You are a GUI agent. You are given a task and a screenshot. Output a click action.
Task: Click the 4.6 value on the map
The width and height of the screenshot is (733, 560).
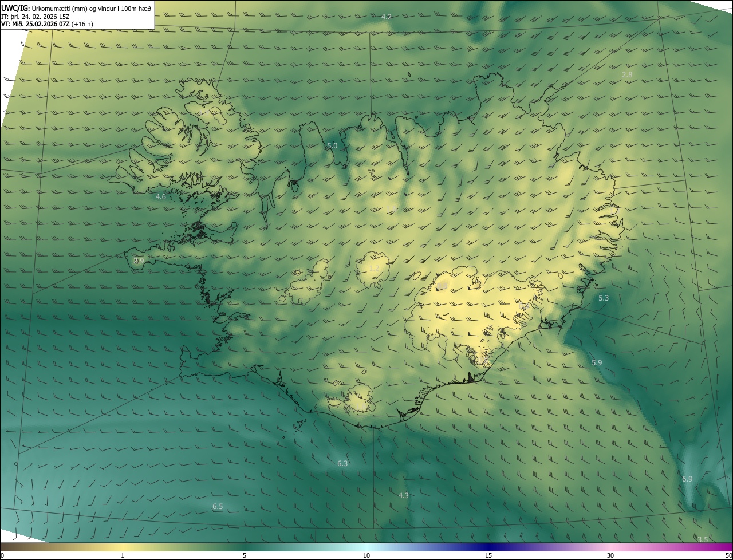click(x=161, y=197)
